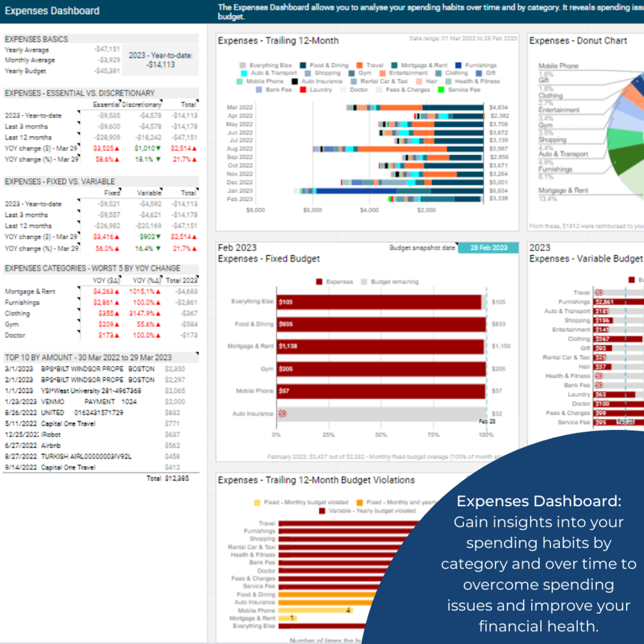This screenshot has width=644, height=644.
Task: Click the Food & Dining legend swatch in the Trailing 12-Month chart
Action: point(302,65)
